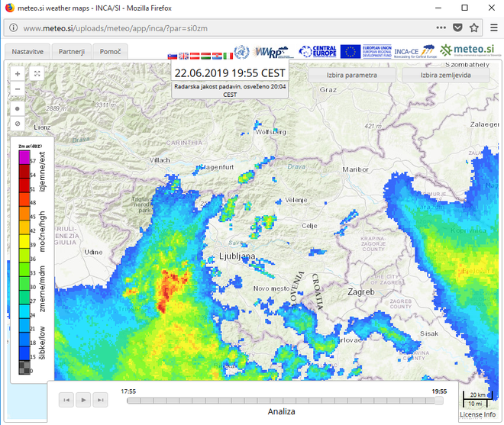Click the Maribor map label
The width and height of the screenshot is (504, 425).
[x=356, y=169]
